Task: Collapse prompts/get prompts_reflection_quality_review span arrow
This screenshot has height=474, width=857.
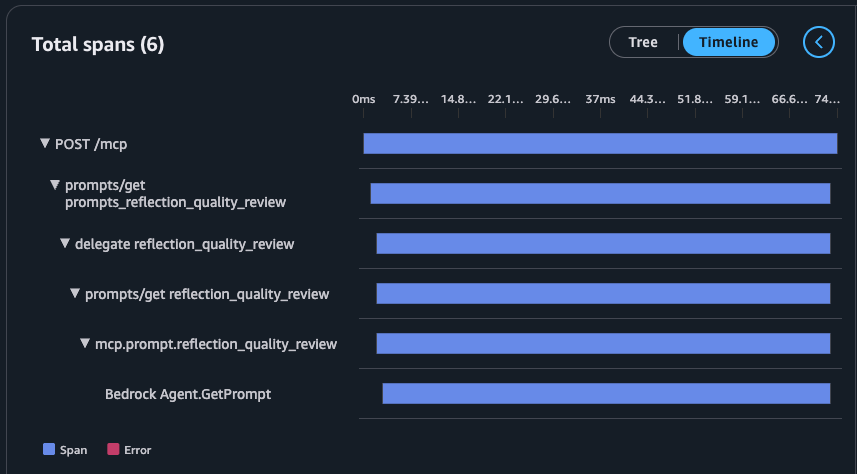Action: [x=55, y=185]
